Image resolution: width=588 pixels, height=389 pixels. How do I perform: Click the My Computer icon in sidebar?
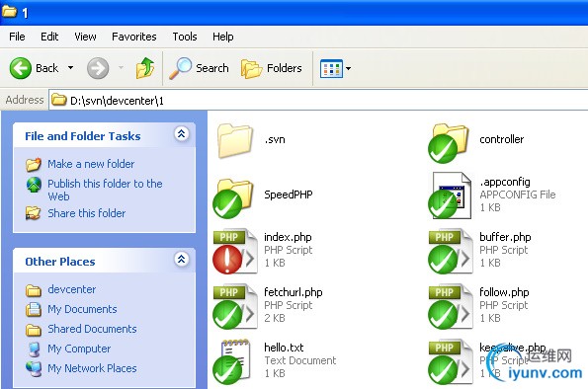point(35,350)
